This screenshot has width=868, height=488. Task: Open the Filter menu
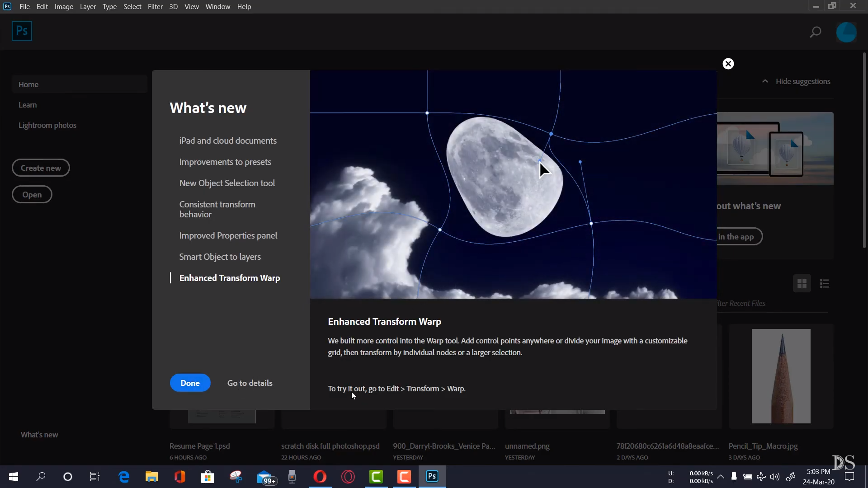[155, 7]
